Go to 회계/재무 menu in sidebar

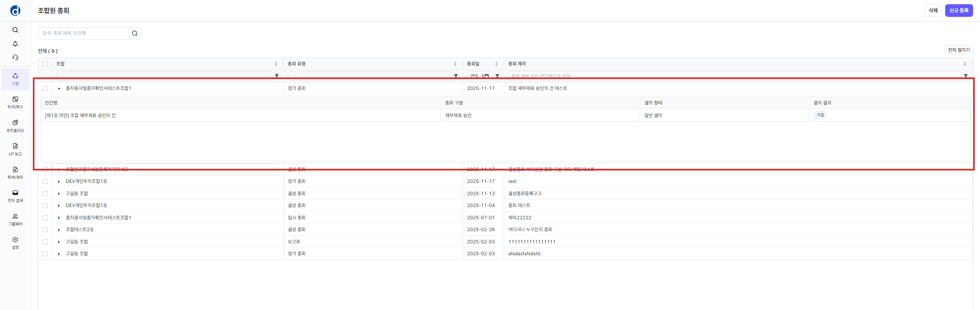(15, 173)
